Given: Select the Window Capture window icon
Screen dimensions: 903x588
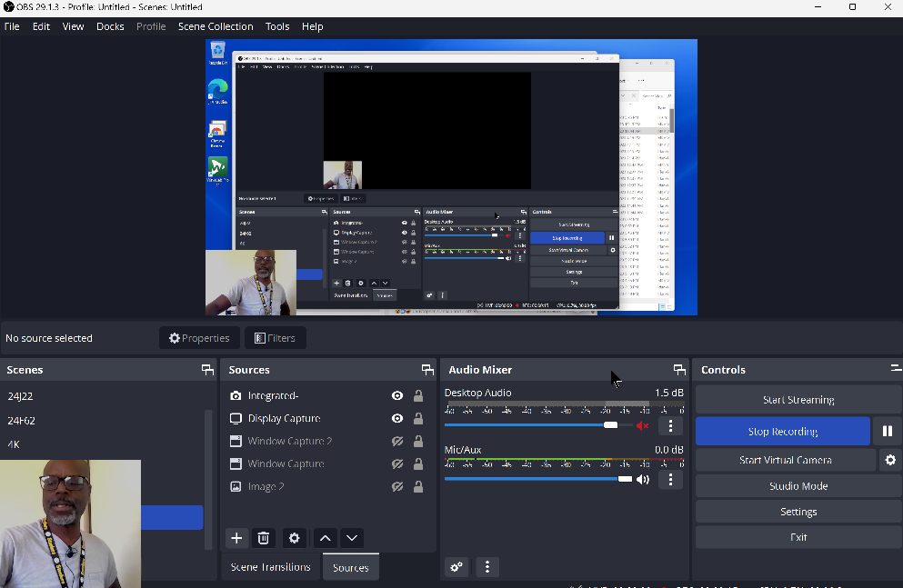Looking at the screenshot, I should tap(236, 463).
